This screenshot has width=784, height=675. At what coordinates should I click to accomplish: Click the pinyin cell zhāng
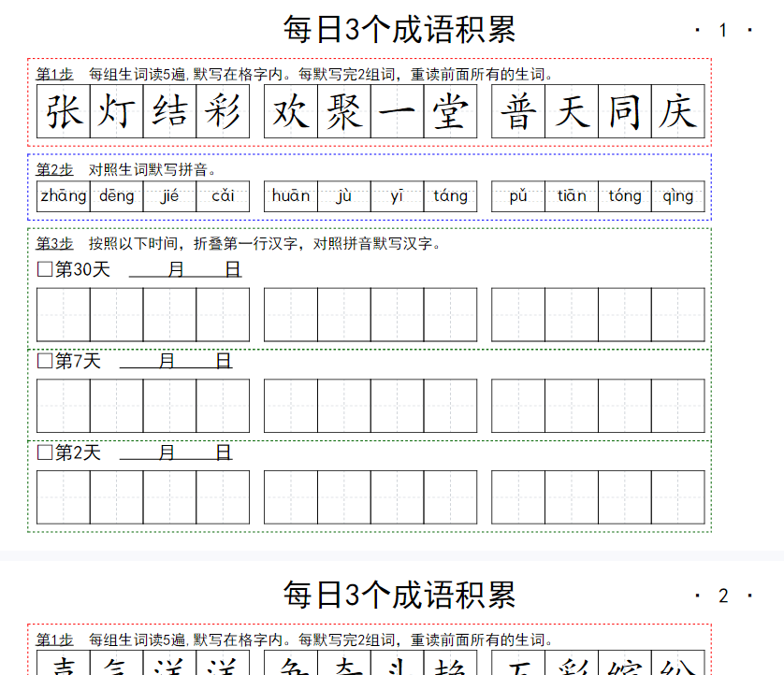(x=64, y=196)
